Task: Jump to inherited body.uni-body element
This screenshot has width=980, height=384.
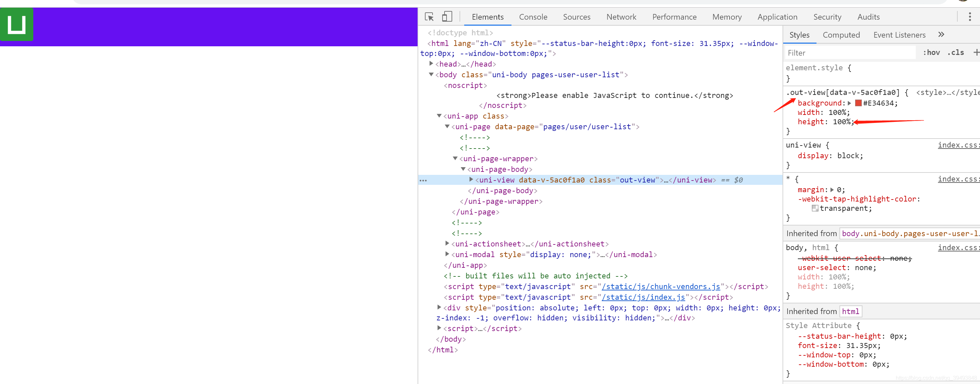Action: point(910,233)
